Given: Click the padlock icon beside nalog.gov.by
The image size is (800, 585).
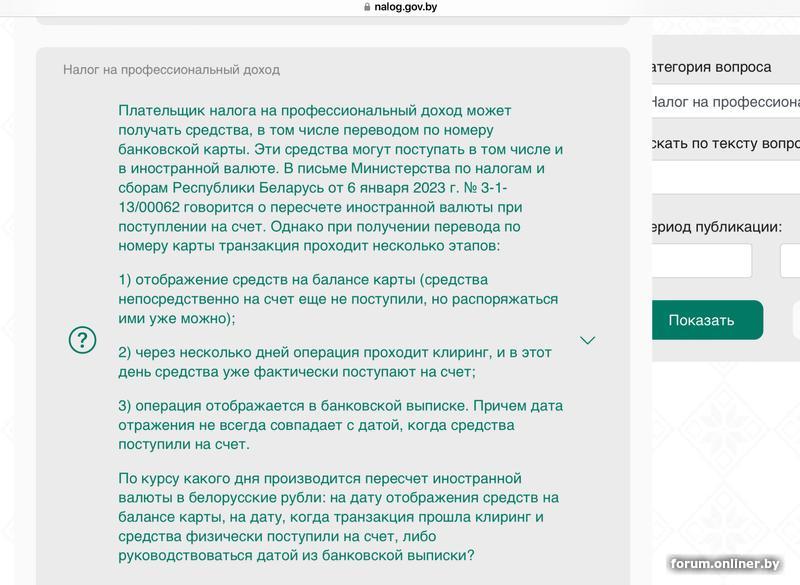Looking at the screenshot, I should (x=367, y=7).
